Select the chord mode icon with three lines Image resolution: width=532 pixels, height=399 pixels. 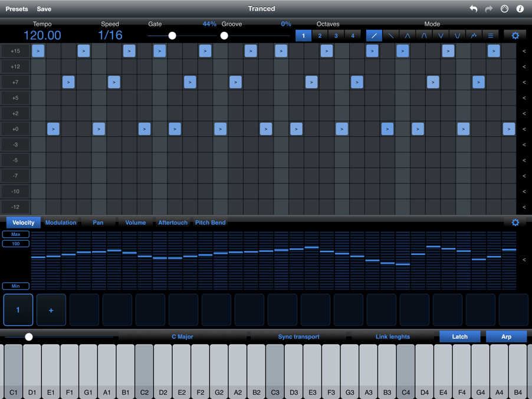[490, 35]
